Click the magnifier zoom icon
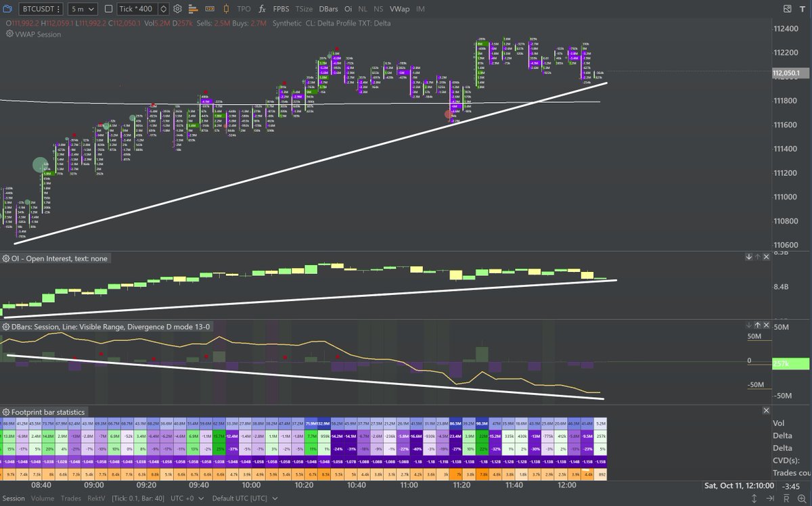The width and height of the screenshot is (812, 506). [803, 499]
